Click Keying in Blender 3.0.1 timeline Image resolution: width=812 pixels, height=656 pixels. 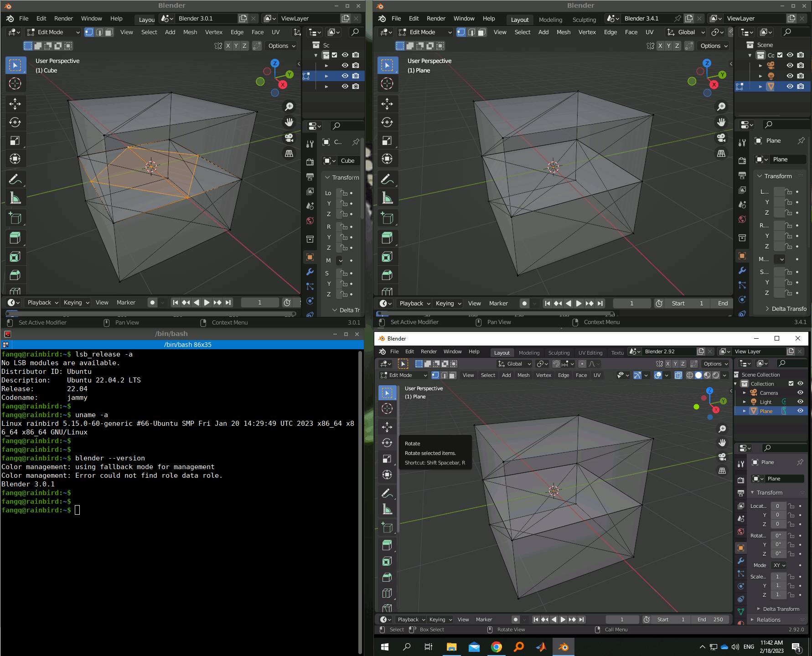pyautogui.click(x=76, y=302)
